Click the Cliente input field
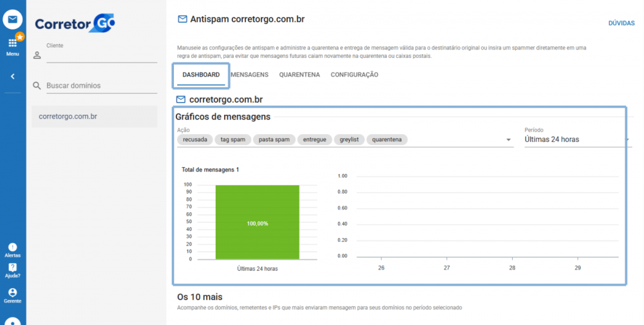644x325 pixels. pos(102,57)
